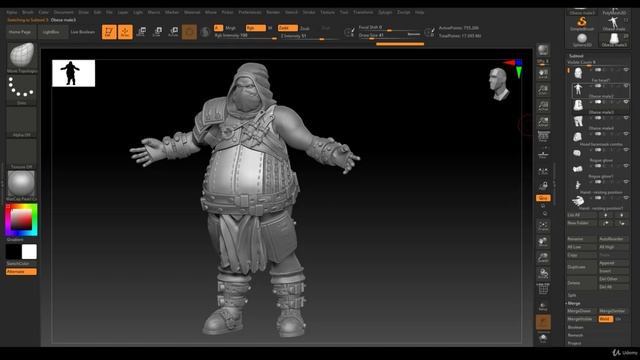Collapse the Subtool palette header
Viewport: 640px width, 360px height.
click(576, 56)
